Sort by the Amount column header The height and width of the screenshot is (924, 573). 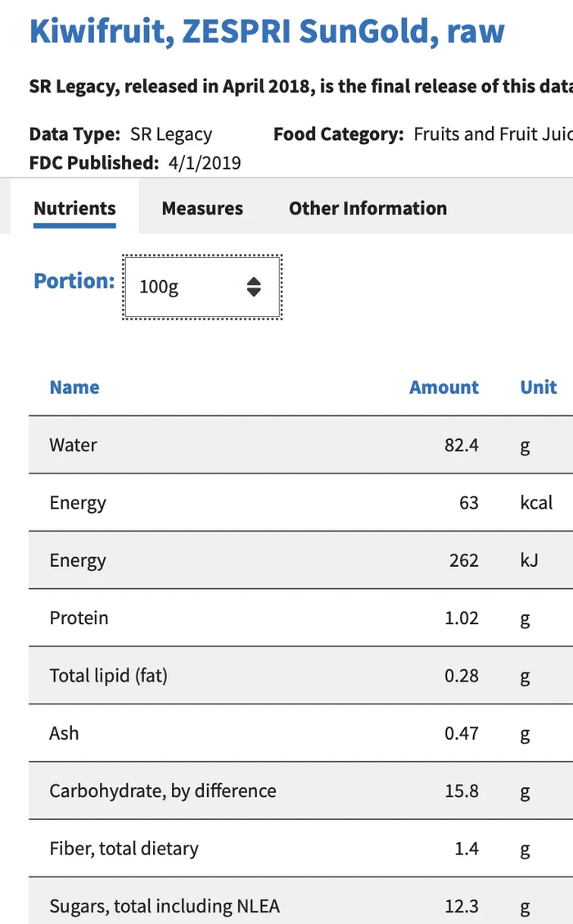444,387
